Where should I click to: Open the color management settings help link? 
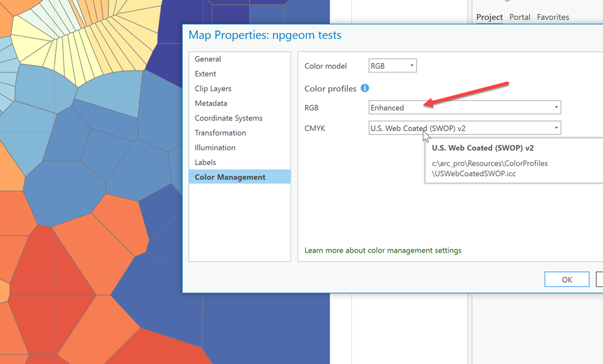click(x=382, y=250)
